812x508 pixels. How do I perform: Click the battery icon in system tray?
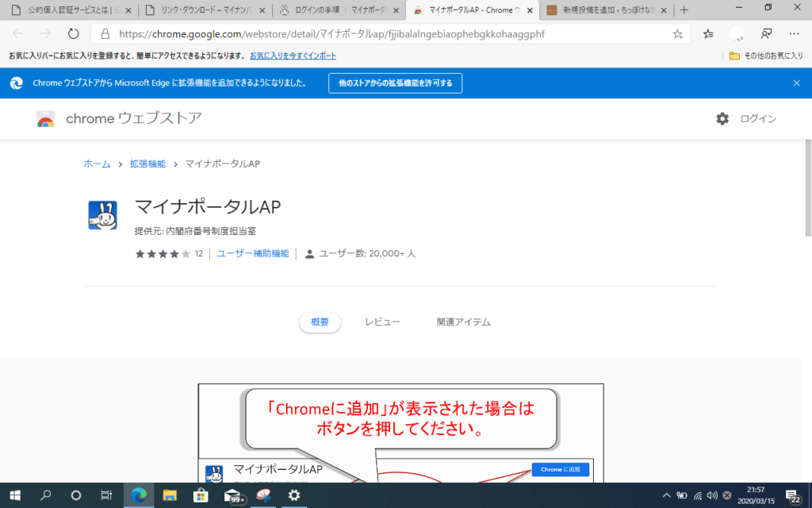(x=682, y=496)
